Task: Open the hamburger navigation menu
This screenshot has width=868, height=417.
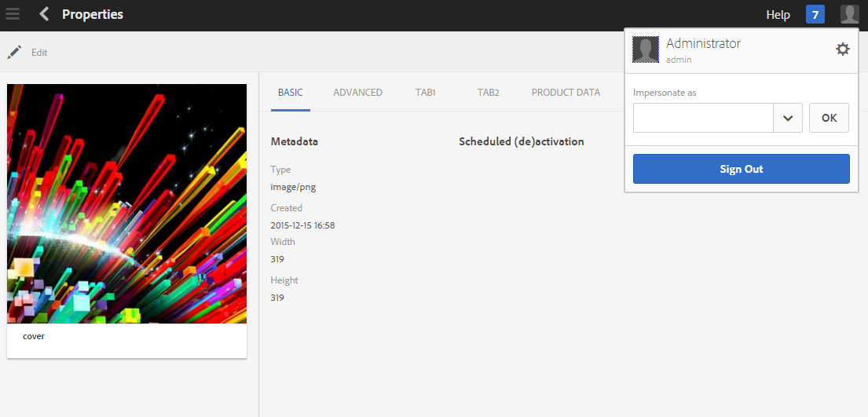Action: [x=13, y=14]
